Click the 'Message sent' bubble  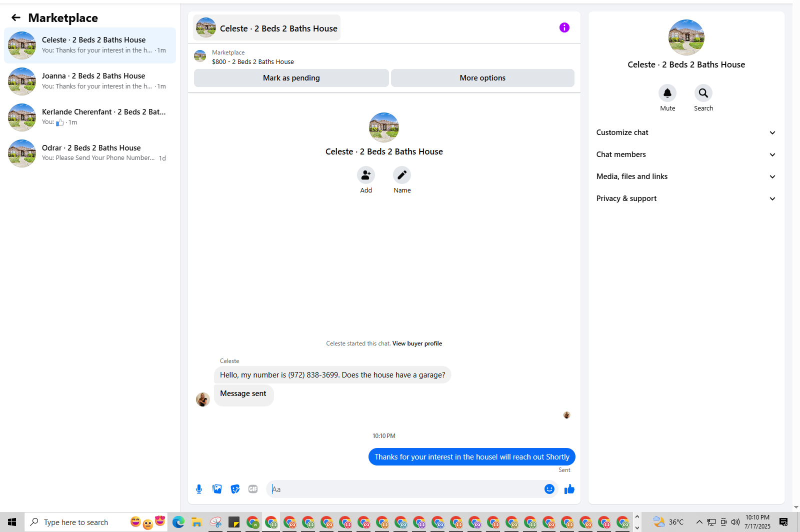point(243,395)
